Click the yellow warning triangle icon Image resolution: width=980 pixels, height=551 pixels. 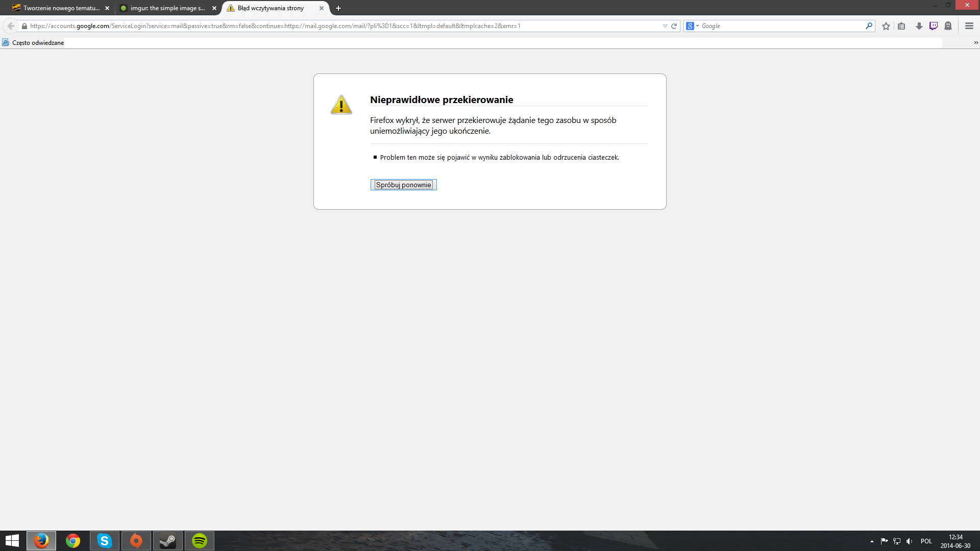[x=341, y=105]
